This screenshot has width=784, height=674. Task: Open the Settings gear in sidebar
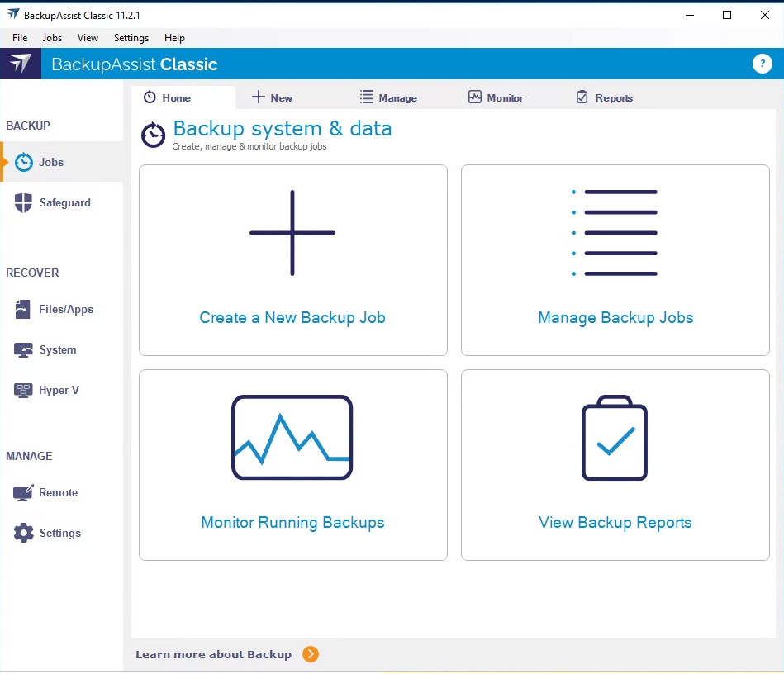24,534
